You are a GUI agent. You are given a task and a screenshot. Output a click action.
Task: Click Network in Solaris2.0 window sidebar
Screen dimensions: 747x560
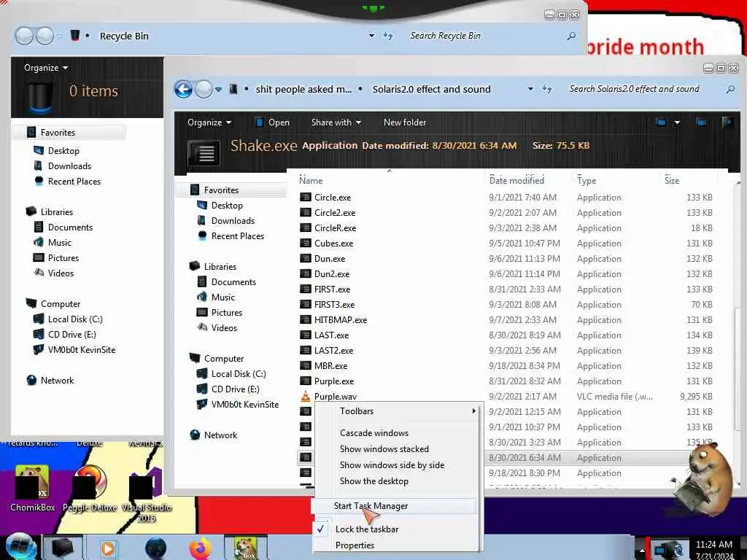(220, 435)
